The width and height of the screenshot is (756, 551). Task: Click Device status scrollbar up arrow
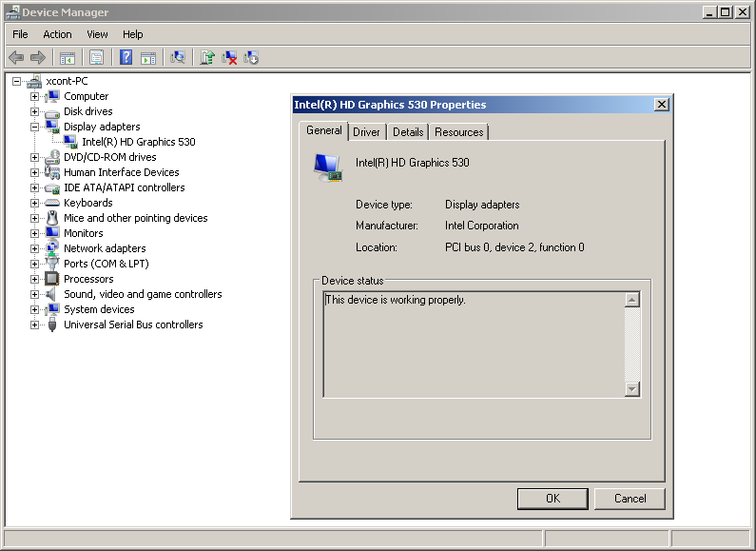tap(632, 300)
